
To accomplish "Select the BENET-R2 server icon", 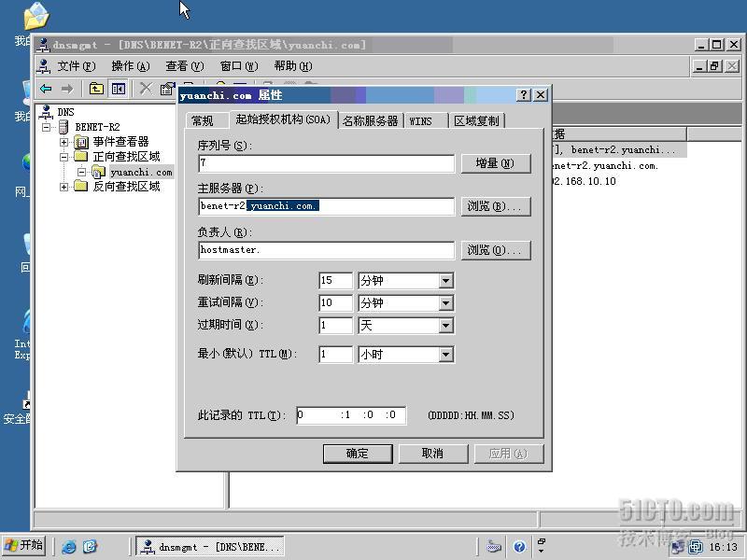I will coord(63,127).
